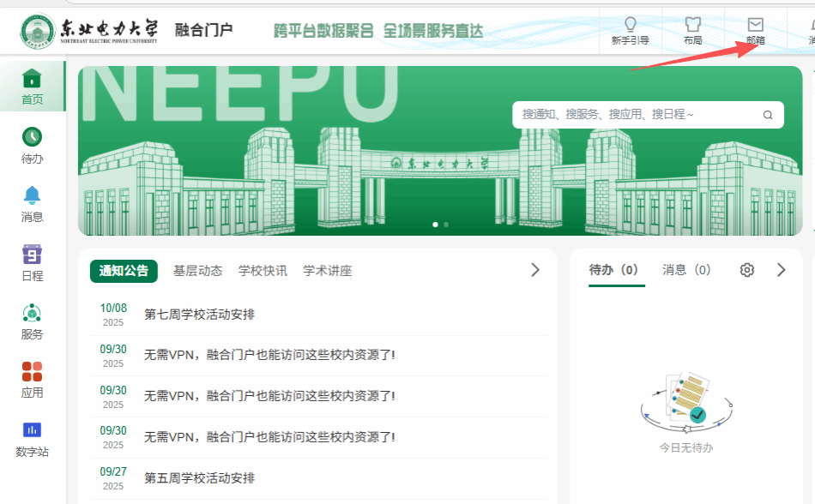Open 数字站 in the sidebar
This screenshot has height=504, width=815.
point(32,439)
